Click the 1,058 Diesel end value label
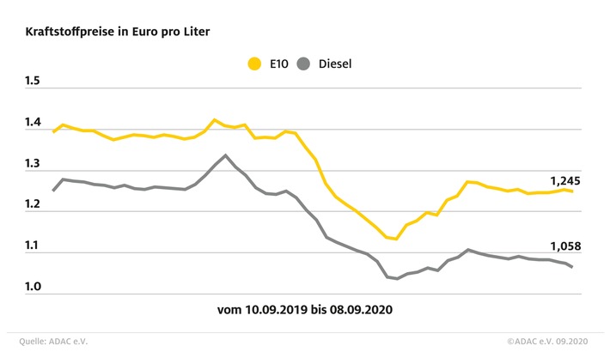The height and width of the screenshot is (364, 610). pos(565,246)
